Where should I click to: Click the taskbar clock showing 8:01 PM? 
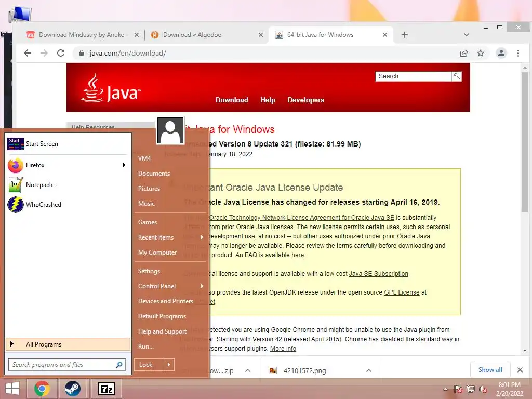[x=509, y=389]
